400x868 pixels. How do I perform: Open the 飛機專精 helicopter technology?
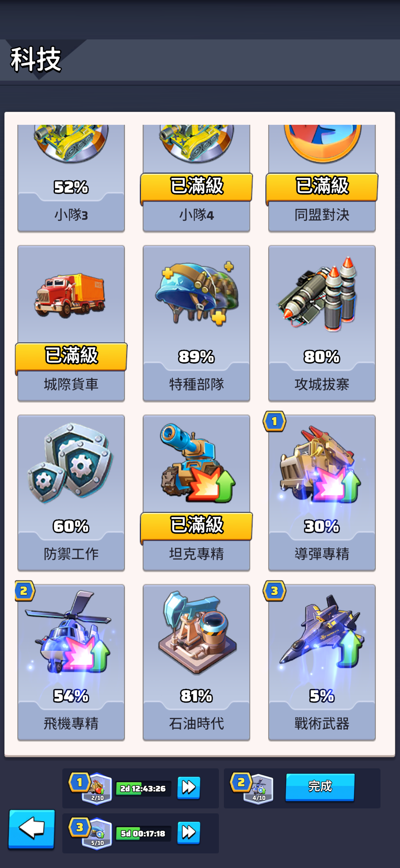[71, 662]
